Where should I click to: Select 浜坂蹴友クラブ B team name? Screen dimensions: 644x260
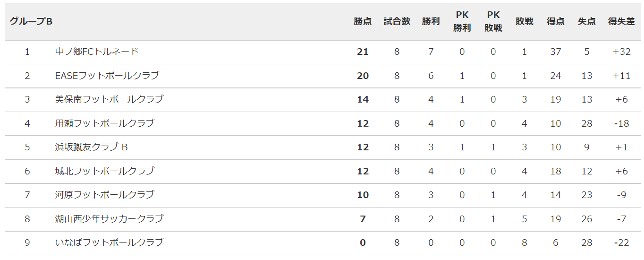pos(92,147)
